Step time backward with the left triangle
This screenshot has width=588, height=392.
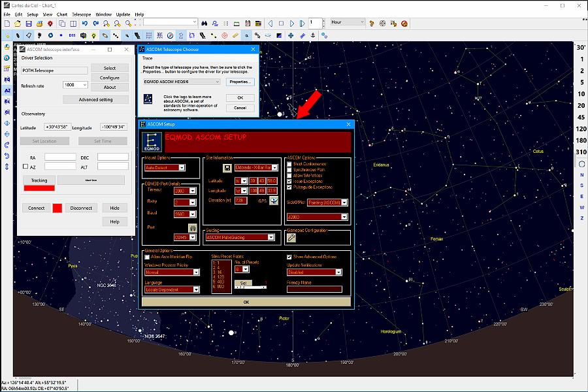[x=270, y=24]
